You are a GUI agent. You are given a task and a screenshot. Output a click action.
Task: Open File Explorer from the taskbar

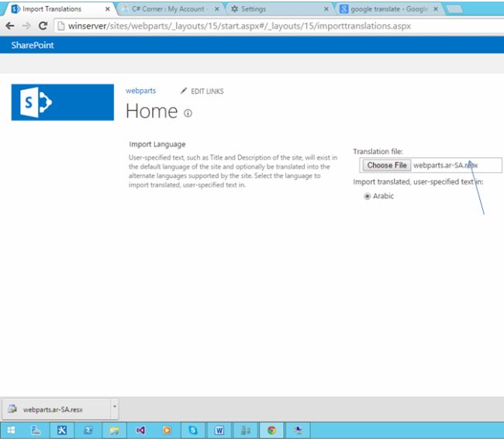click(115, 430)
